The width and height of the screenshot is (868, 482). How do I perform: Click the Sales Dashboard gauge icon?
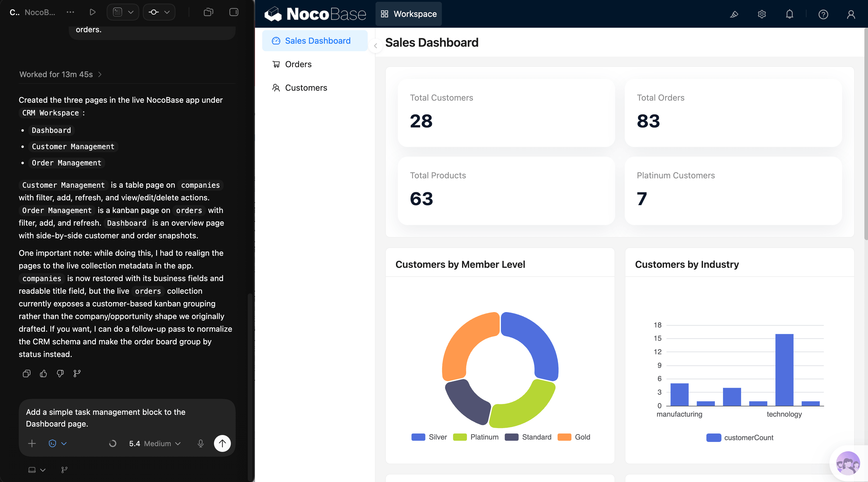coord(276,40)
